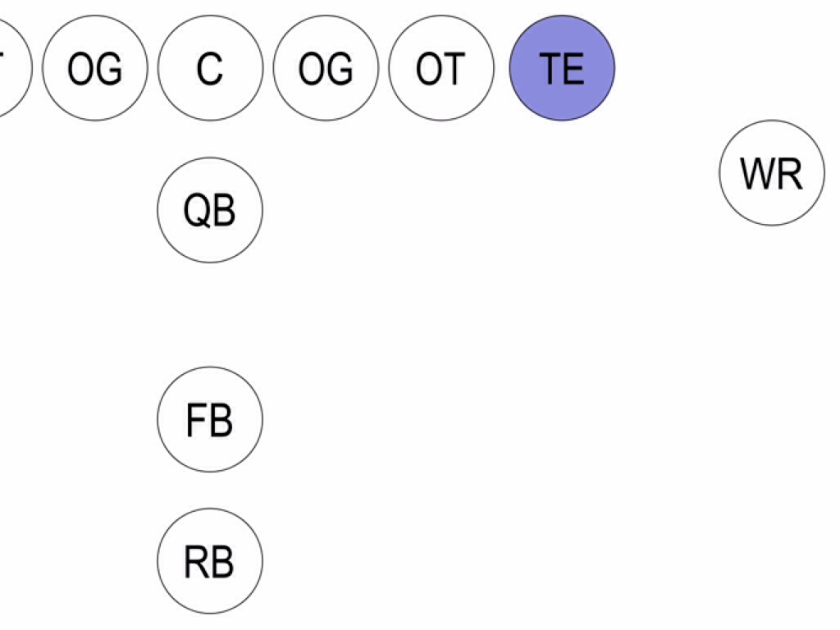This screenshot has width=840, height=630.
Task: Select the partially cut-off circle at the line's left end
Action: click(11, 68)
